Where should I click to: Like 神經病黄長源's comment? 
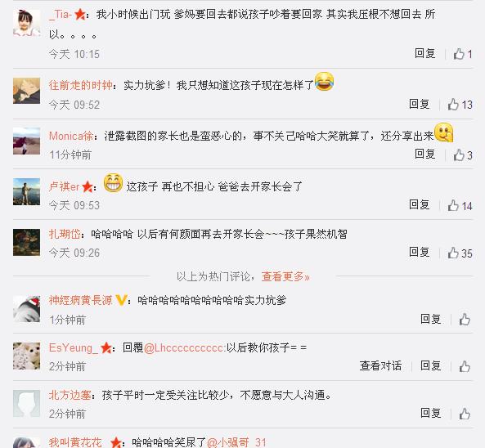coord(465,320)
